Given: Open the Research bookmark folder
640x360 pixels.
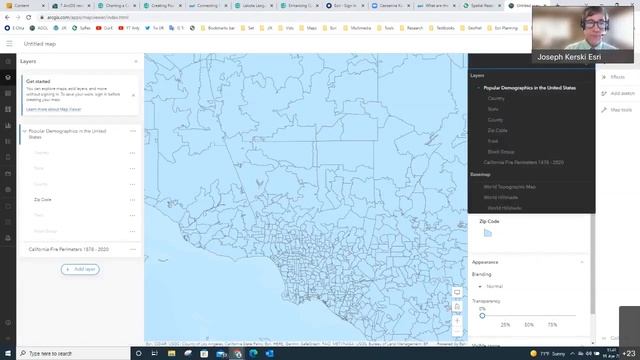Looking at the screenshot, I should pyautogui.click(x=411, y=28).
